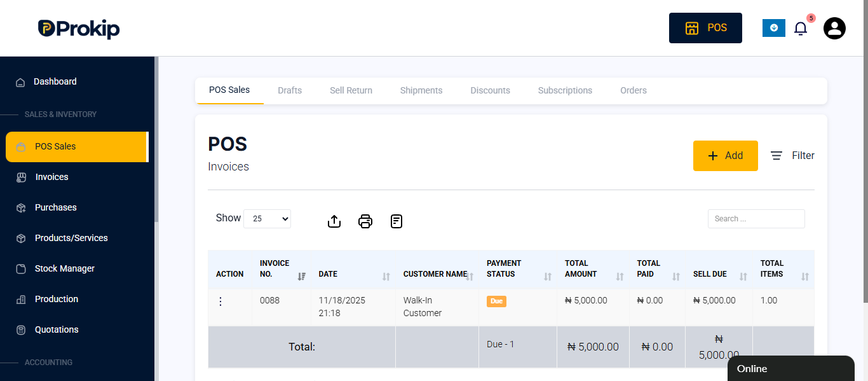Sort by Date column
The height and width of the screenshot is (381, 868).
point(353,269)
